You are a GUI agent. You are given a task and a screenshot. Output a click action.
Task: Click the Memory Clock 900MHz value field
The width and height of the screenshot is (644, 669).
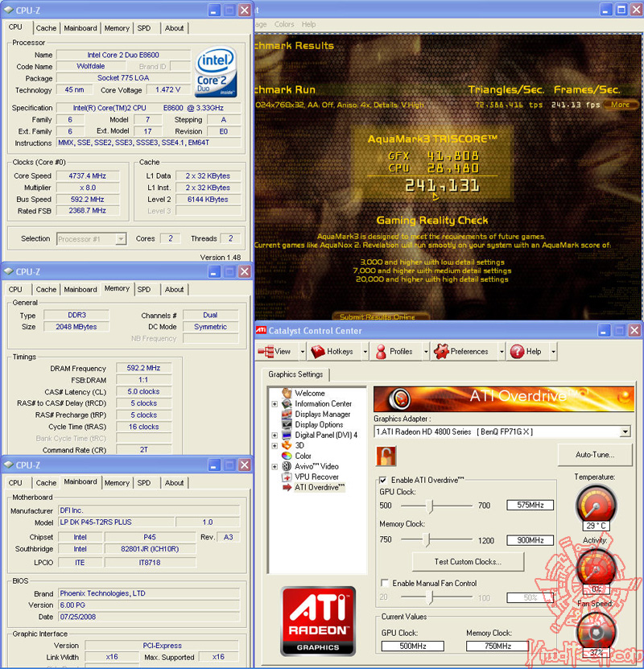530,540
